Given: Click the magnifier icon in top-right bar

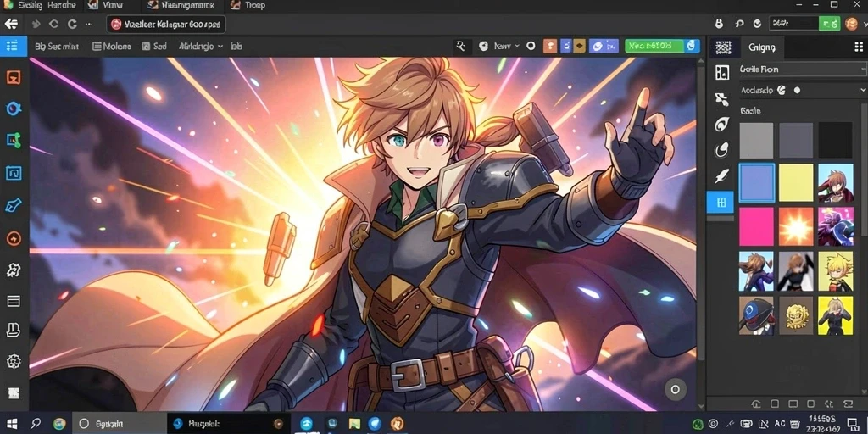Looking at the screenshot, I should coord(739,24).
